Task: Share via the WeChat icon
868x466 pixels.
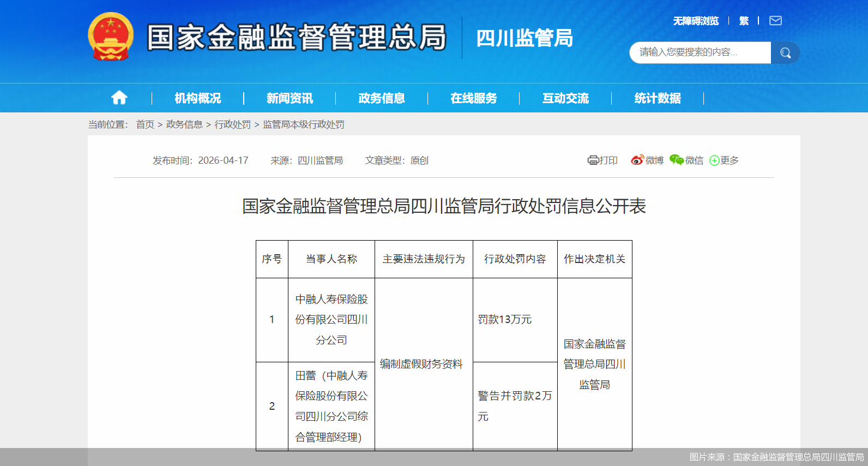Action: pyautogui.click(x=677, y=160)
